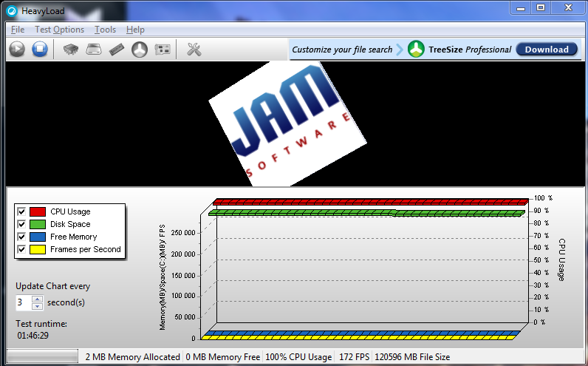Open the Help menu

pyautogui.click(x=135, y=30)
